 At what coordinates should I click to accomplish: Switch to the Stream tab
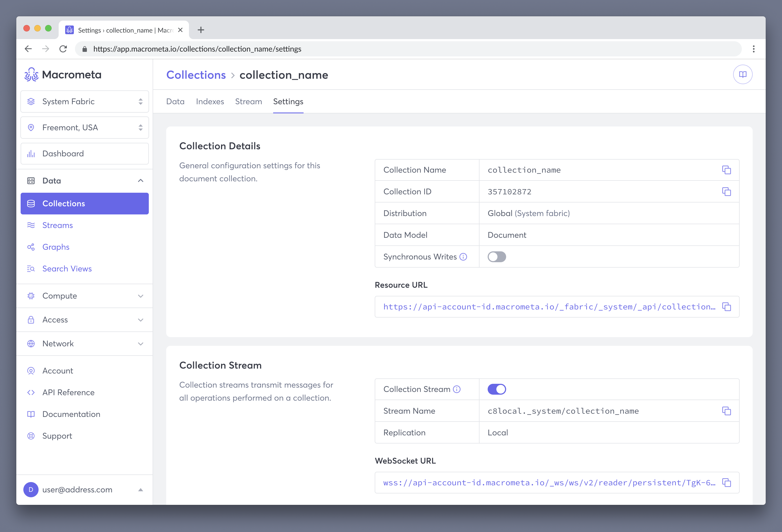[x=248, y=102]
